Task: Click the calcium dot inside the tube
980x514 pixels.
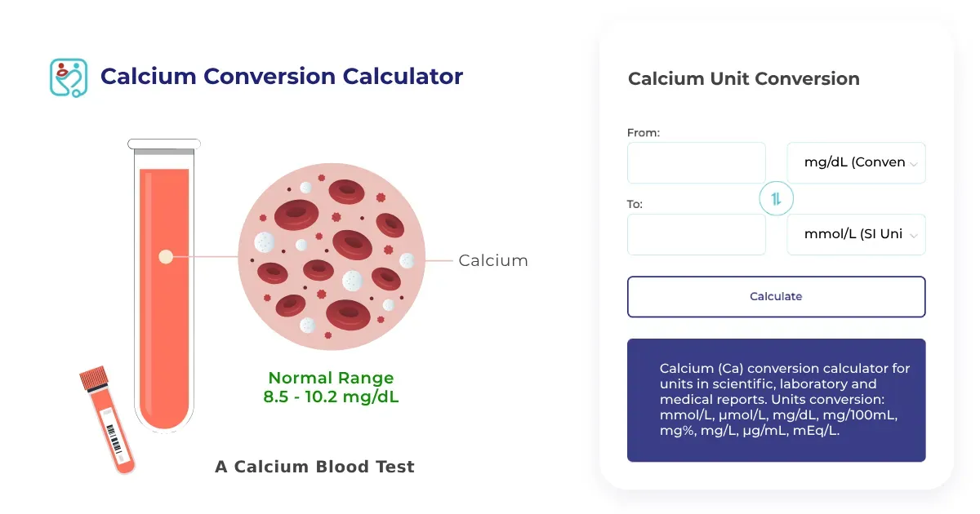Action: [166, 256]
